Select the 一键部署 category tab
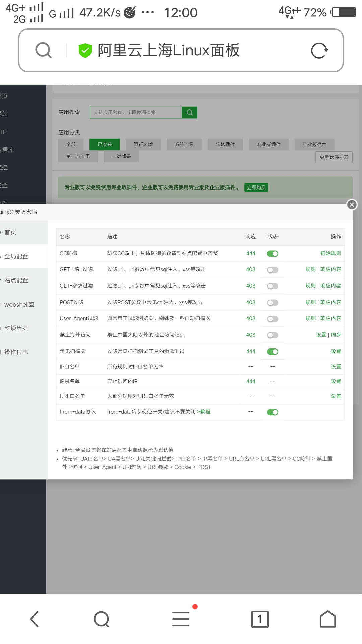Image resolution: width=362 pixels, height=644 pixels. (x=121, y=156)
